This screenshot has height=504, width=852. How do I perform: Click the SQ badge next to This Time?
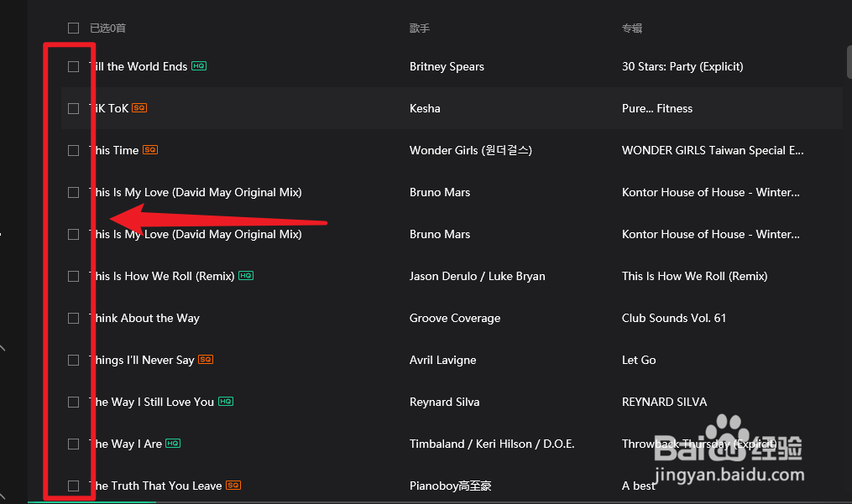coord(149,150)
